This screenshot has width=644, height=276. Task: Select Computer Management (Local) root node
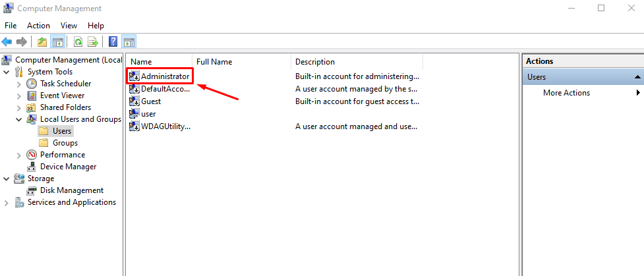[x=69, y=60]
